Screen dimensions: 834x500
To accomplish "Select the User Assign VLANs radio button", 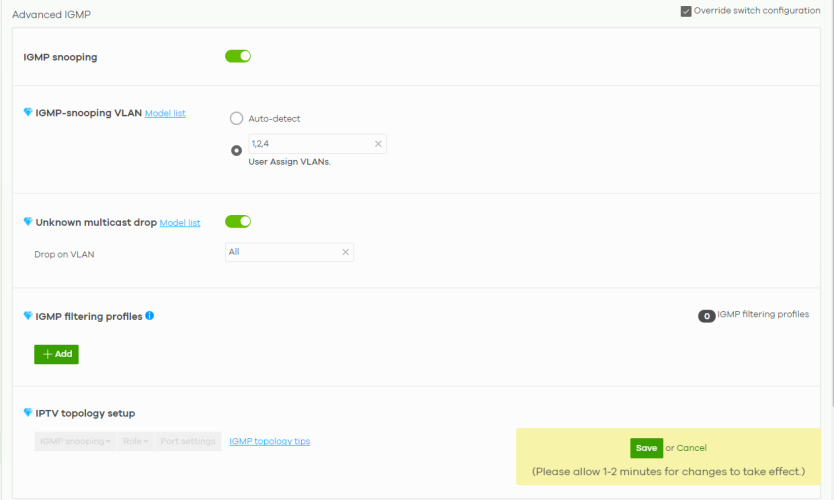I will click(x=236, y=151).
